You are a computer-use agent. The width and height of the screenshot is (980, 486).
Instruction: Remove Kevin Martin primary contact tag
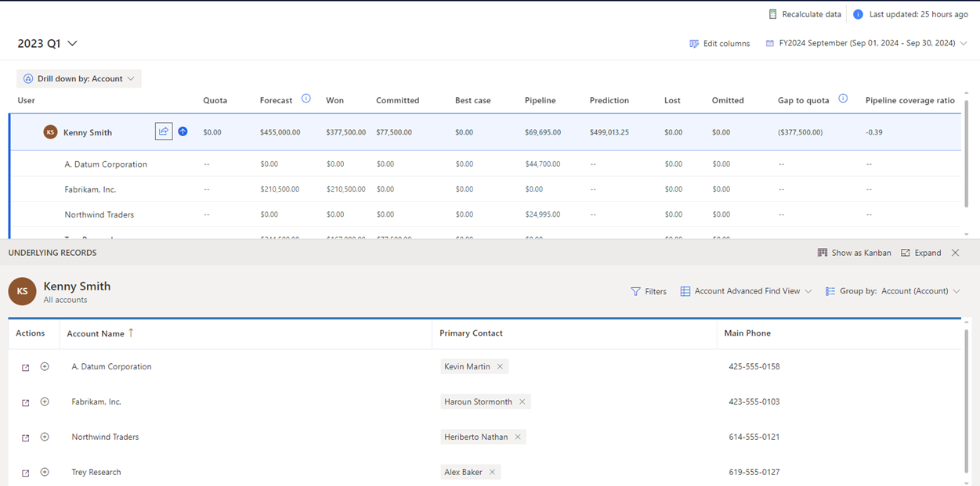(x=500, y=366)
